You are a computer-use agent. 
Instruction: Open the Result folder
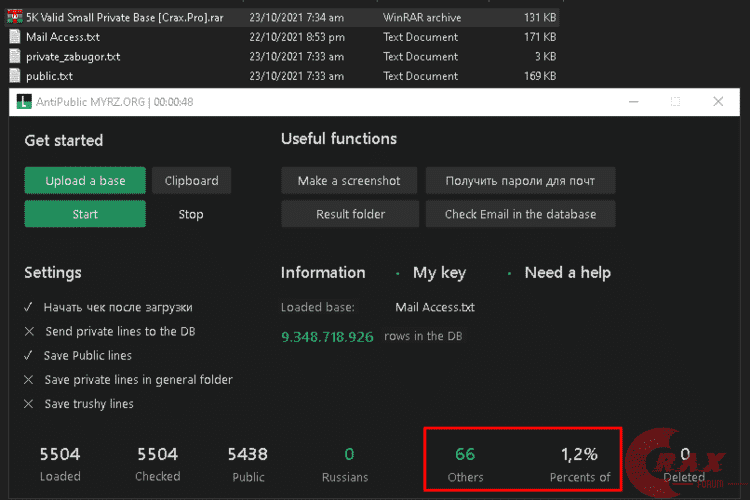coord(349,214)
